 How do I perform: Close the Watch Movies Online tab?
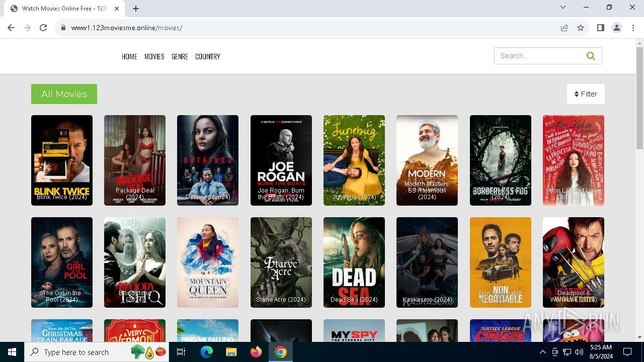[x=117, y=9]
